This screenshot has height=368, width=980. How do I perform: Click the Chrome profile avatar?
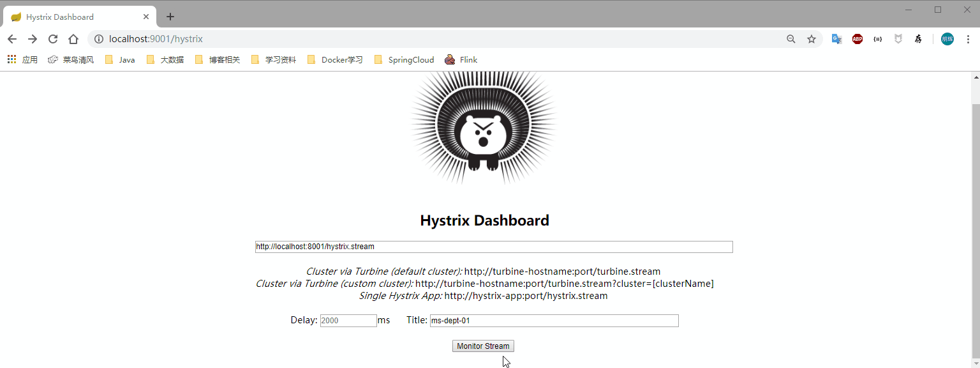(947, 39)
